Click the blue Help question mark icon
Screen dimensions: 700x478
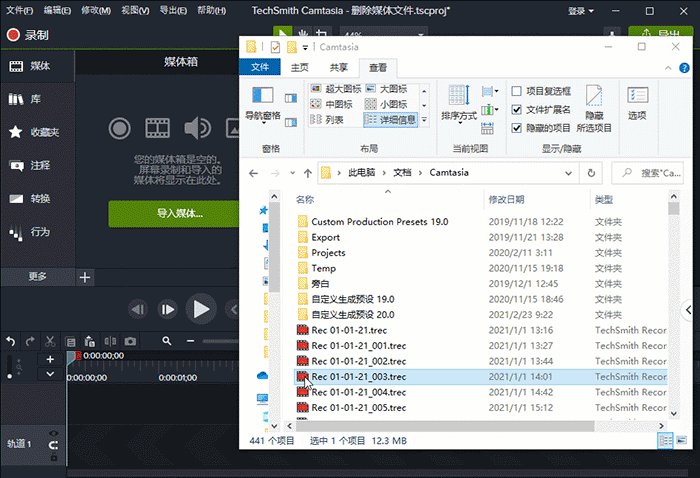pyautogui.click(x=683, y=68)
